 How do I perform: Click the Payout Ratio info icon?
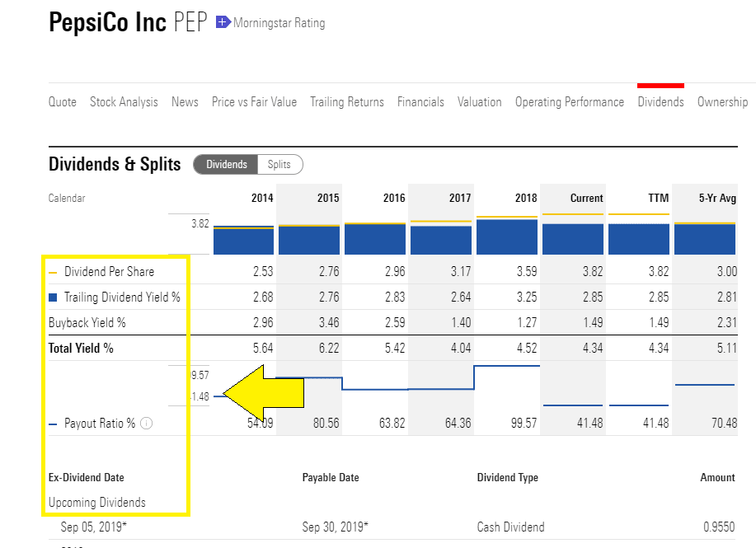click(x=146, y=424)
